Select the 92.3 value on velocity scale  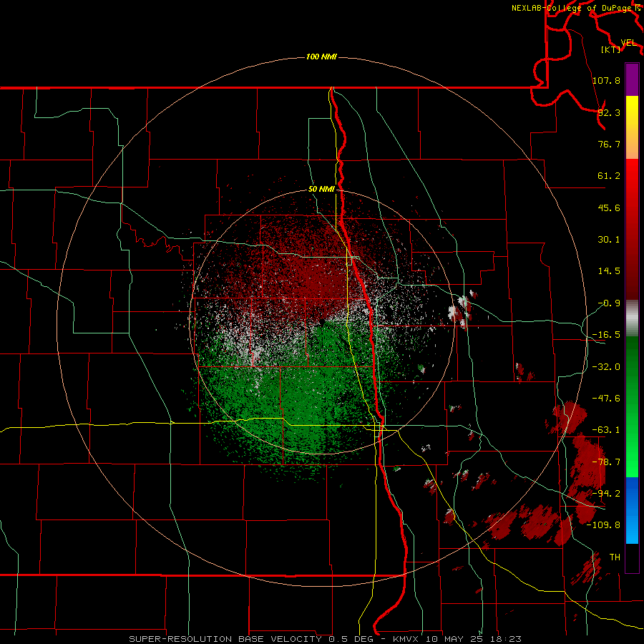tap(609, 112)
